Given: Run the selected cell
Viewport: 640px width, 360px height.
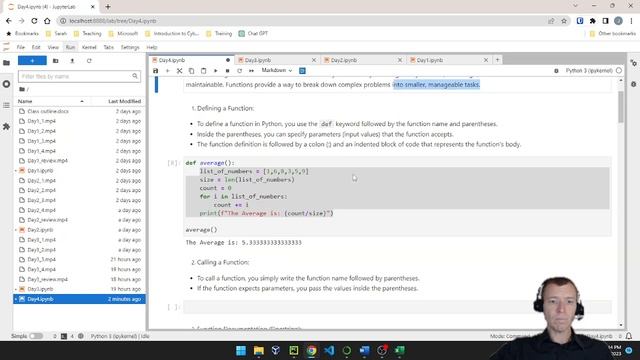Looking at the screenshot, I should pyautogui.click(x=216, y=71).
